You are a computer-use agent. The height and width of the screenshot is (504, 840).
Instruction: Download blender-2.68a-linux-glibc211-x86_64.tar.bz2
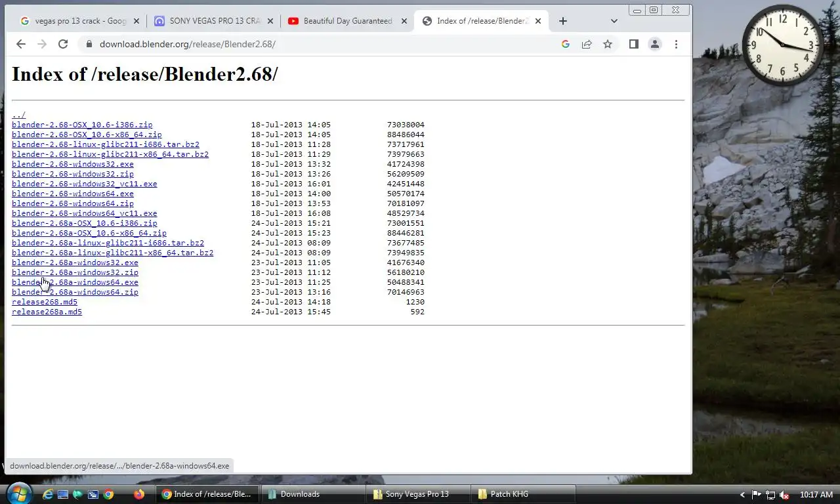coord(113,253)
